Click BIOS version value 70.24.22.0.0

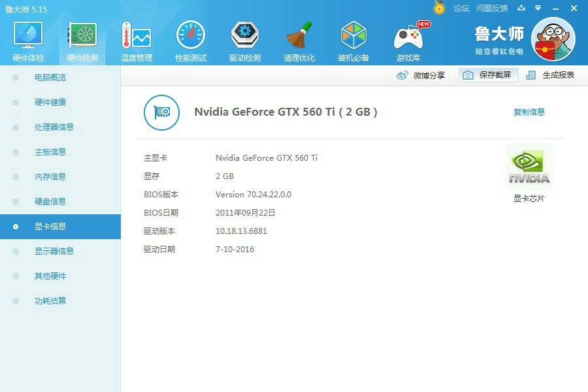pos(253,195)
